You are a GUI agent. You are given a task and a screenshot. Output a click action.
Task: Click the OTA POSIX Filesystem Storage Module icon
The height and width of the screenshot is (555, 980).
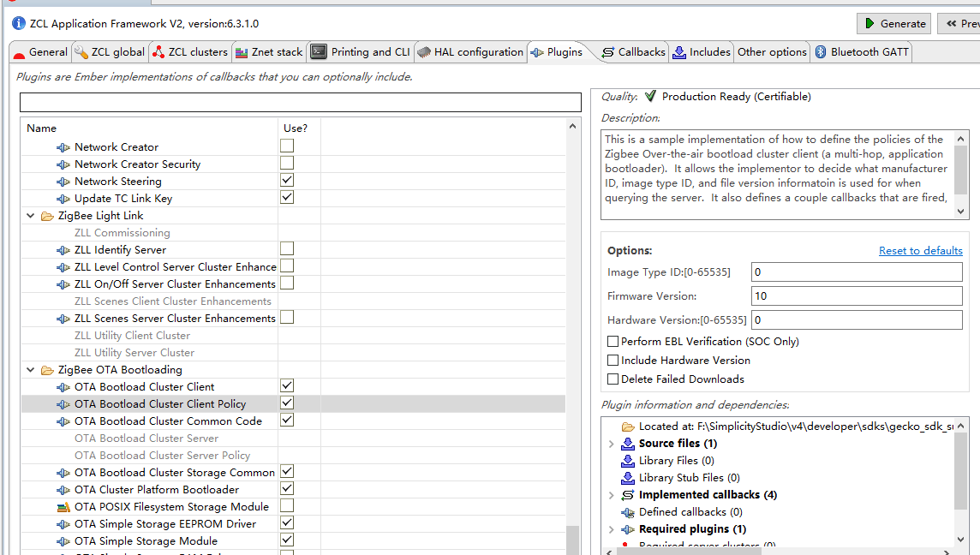point(63,507)
